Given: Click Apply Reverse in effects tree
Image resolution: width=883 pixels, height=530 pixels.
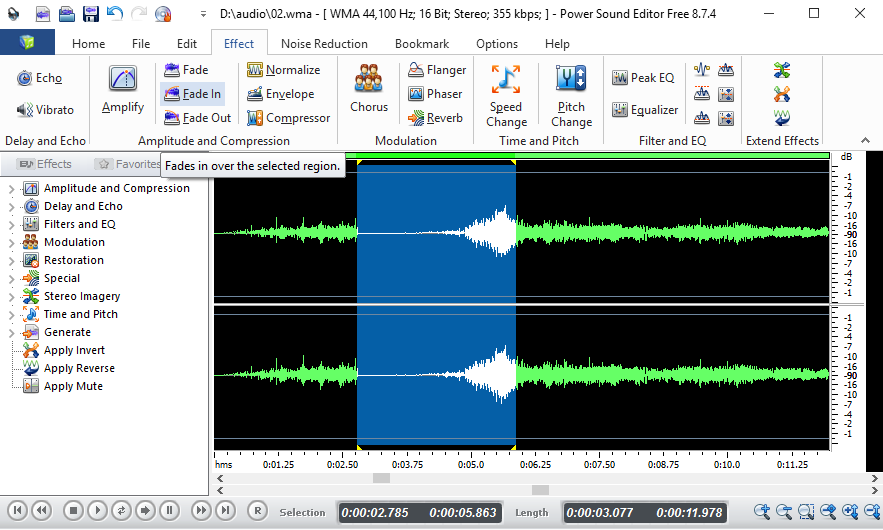Looking at the screenshot, I should coord(79,368).
